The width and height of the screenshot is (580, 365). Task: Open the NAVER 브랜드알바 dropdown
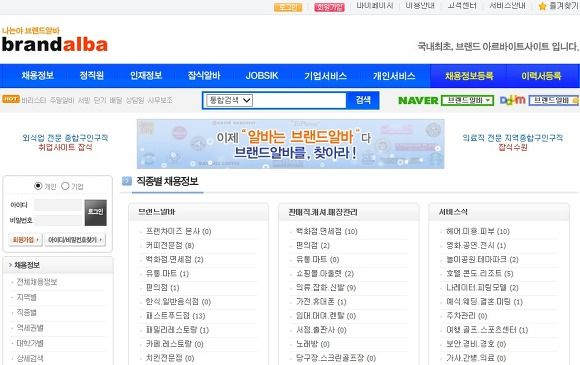pos(468,100)
